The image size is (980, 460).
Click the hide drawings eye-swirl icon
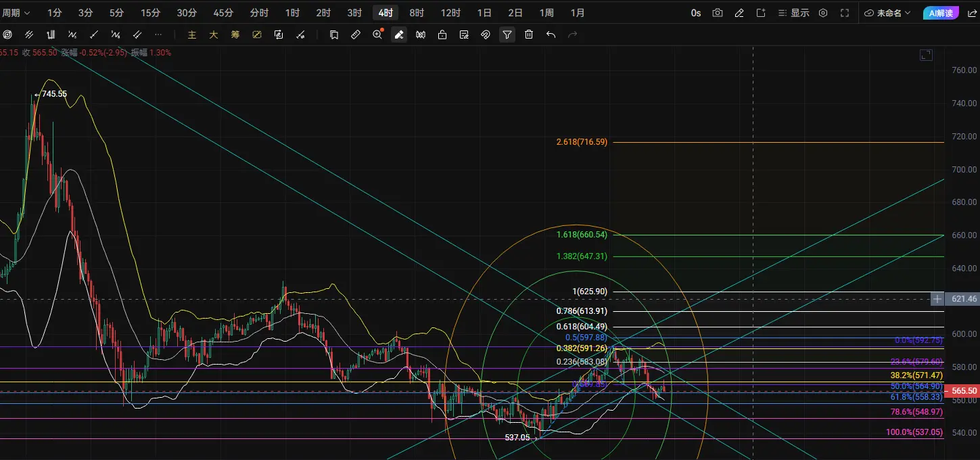486,34
